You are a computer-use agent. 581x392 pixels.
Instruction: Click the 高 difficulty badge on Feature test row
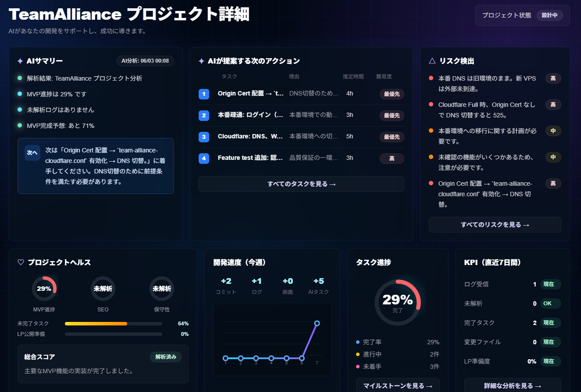[392, 159]
